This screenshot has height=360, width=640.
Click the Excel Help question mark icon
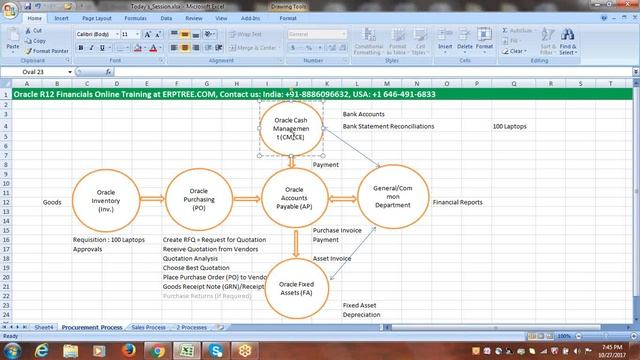(604, 18)
